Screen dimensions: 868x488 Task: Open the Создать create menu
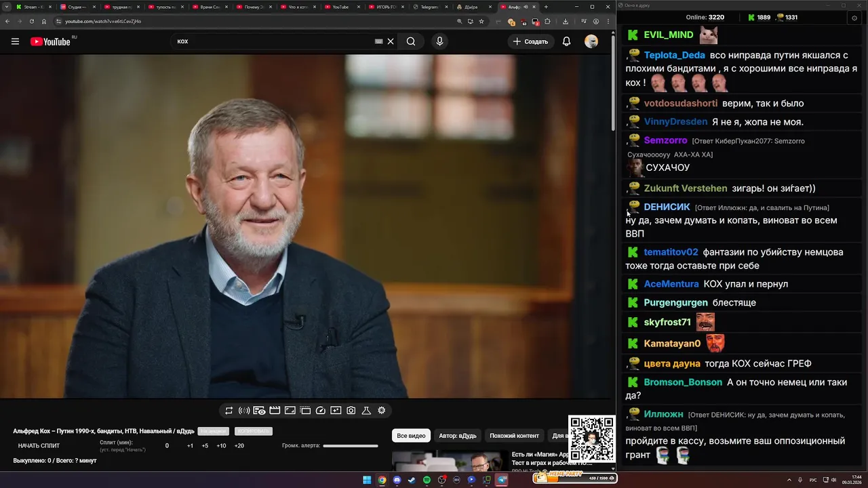coord(530,41)
